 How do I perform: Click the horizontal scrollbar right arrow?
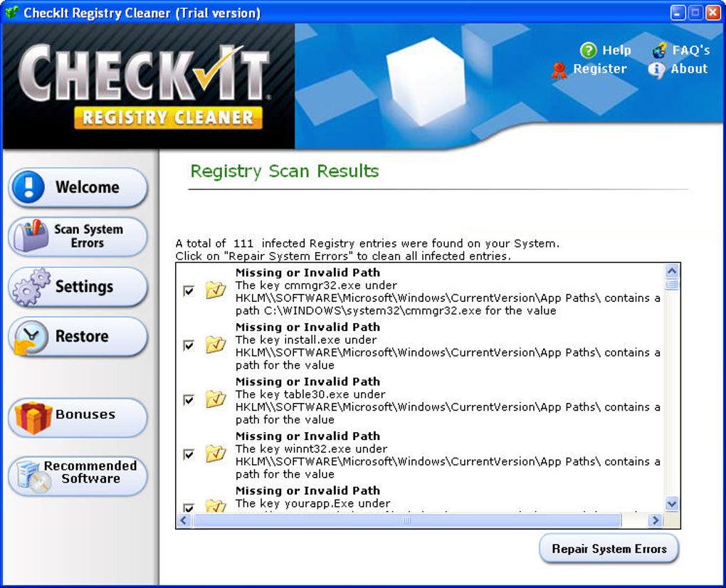[654, 520]
